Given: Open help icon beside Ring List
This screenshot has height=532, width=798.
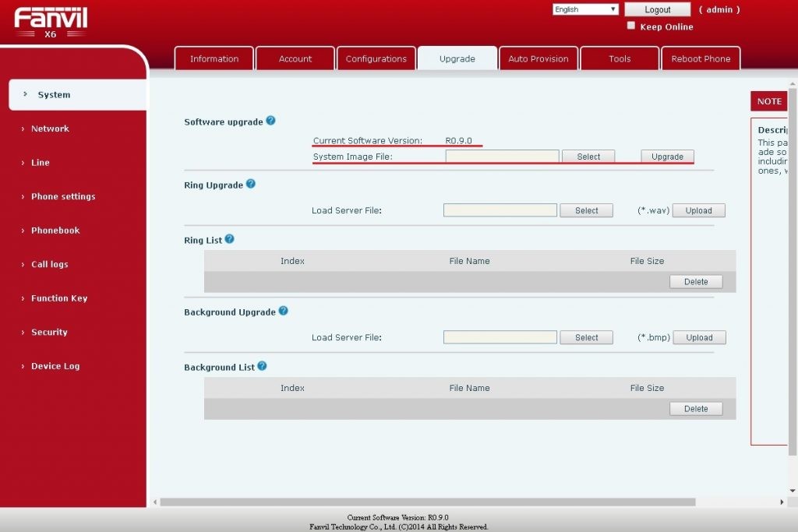Looking at the screenshot, I should (230, 238).
